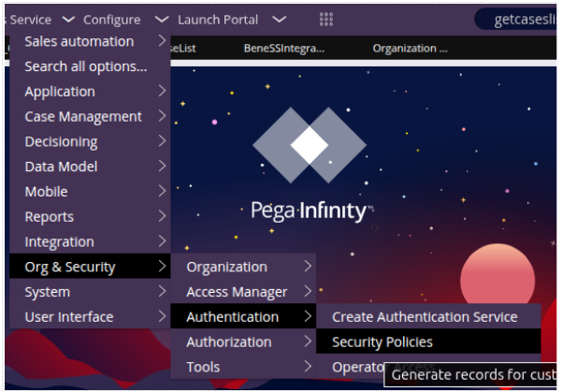Open the Tools submenu item

[x=243, y=367]
